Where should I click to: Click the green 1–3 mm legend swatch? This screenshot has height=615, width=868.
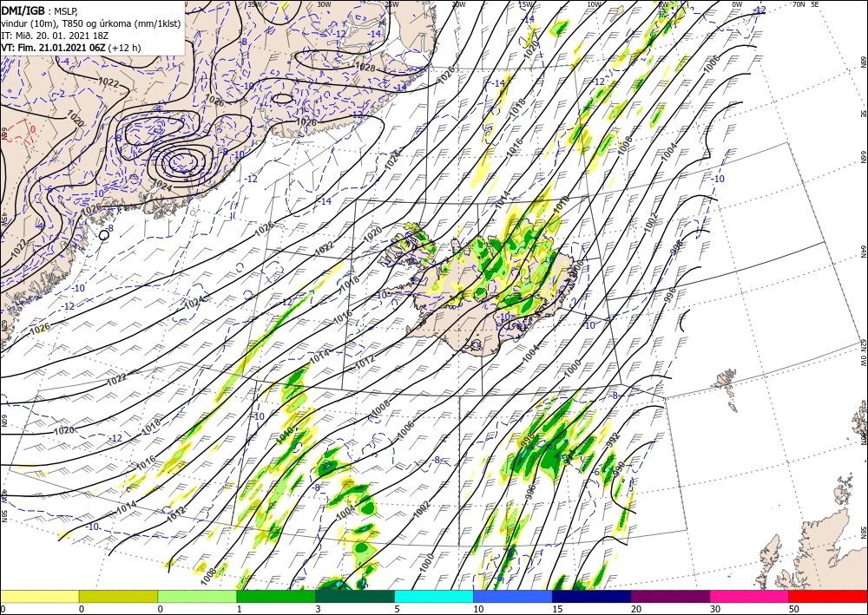pos(276,596)
